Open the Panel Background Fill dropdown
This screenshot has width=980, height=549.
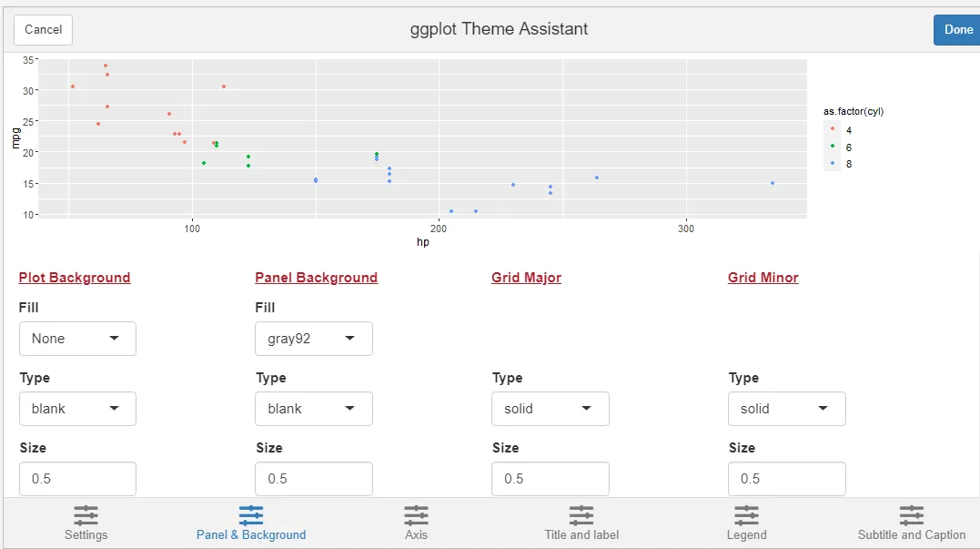click(314, 339)
